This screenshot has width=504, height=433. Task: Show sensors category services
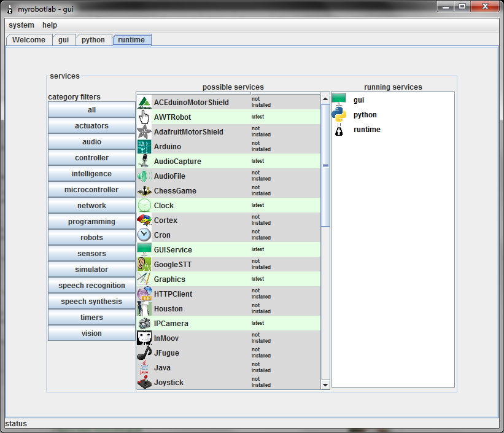(x=91, y=254)
